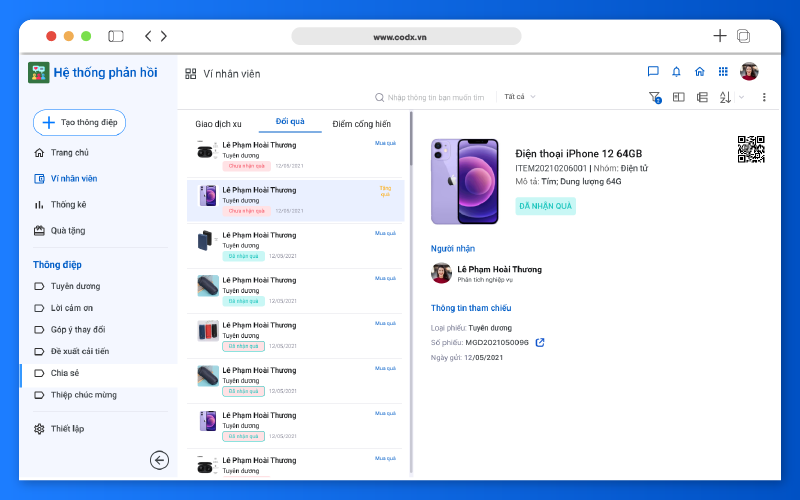Switch to the 'Đổi quà' tab
Image resolution: width=800 pixels, height=500 pixels.
point(290,121)
